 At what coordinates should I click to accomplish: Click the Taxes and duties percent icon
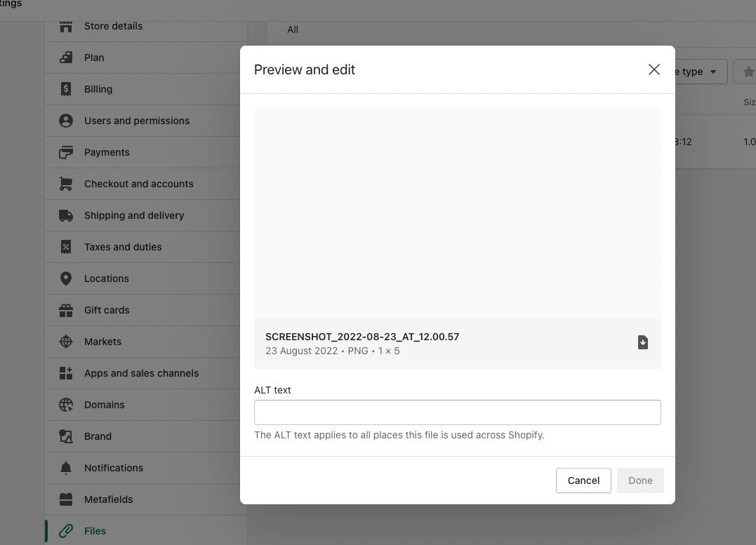pos(65,247)
